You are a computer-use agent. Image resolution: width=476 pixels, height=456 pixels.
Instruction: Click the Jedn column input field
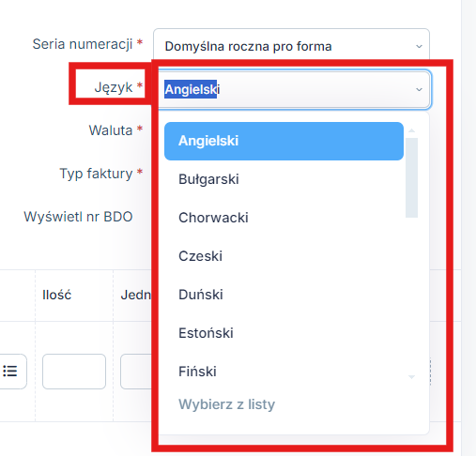click(x=136, y=372)
